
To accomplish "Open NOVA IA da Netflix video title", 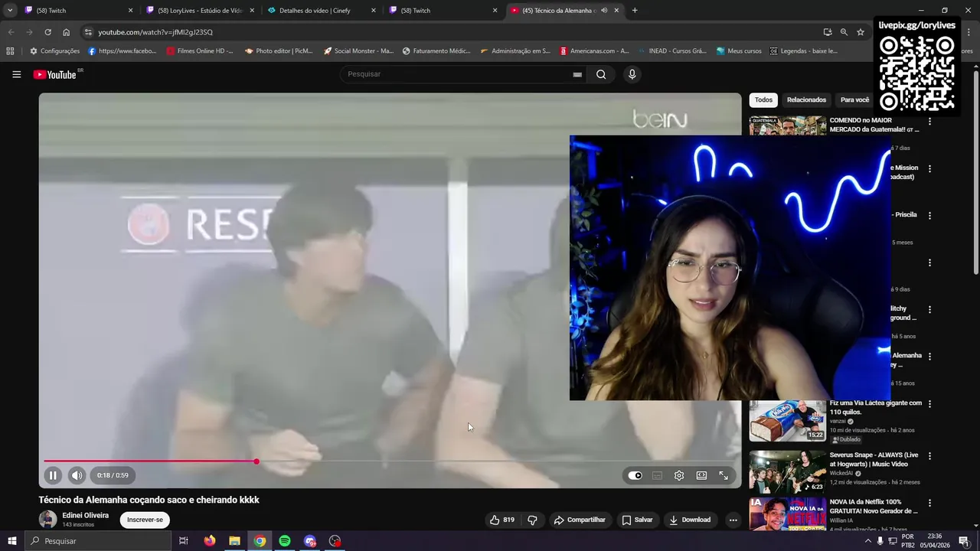I will click(874, 507).
